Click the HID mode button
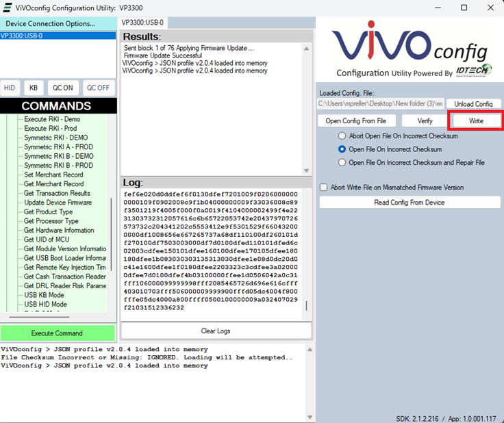This screenshot has width=504, height=423. point(10,88)
